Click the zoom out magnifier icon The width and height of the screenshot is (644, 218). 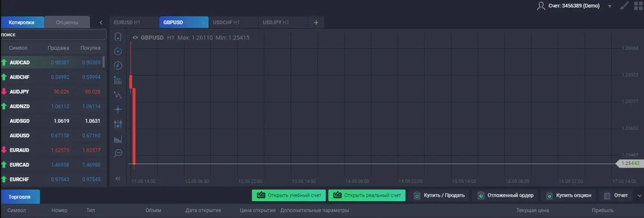click(x=118, y=153)
